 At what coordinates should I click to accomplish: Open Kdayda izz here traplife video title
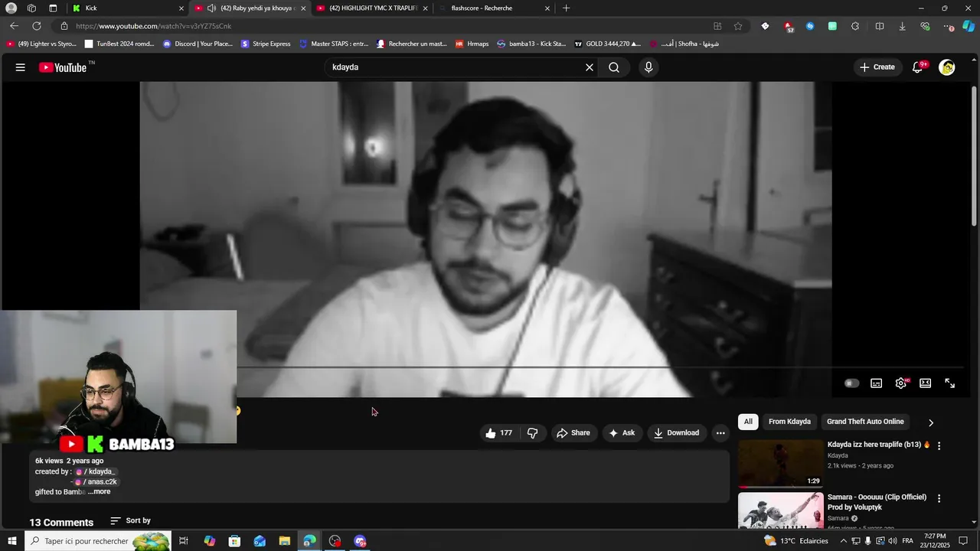pos(878,445)
